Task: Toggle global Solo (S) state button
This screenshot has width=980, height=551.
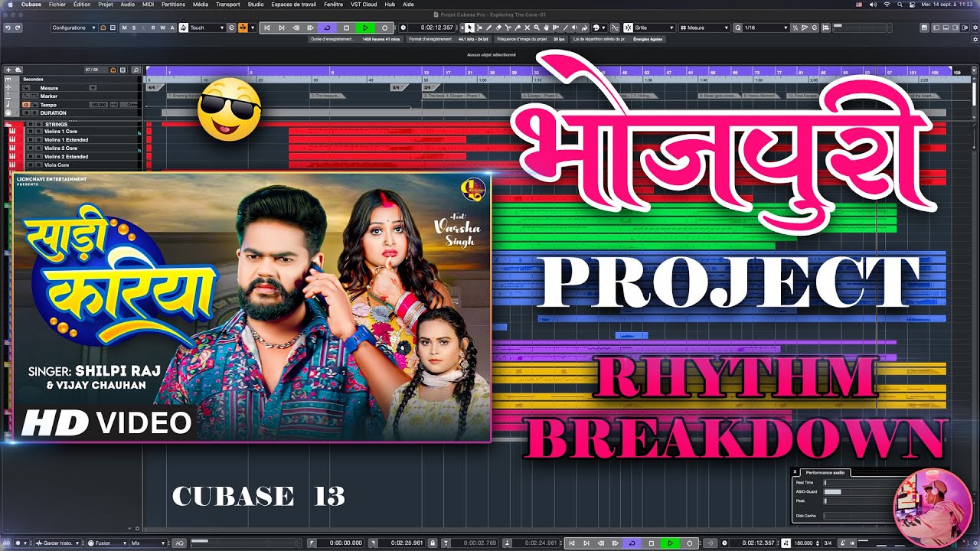Action: (134, 28)
